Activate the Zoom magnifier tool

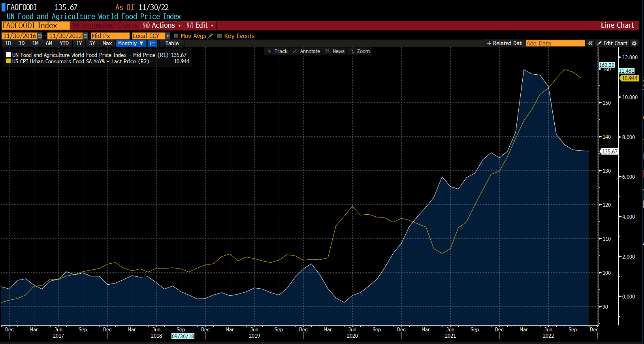click(360, 51)
